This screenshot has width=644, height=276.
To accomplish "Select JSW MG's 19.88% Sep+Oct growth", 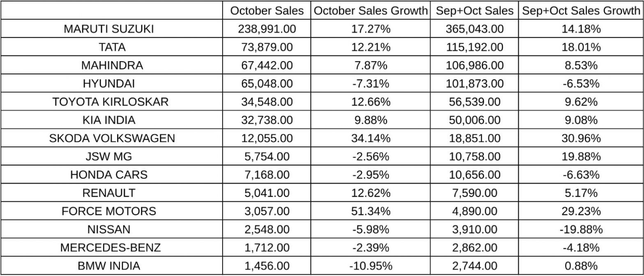I will point(581,156).
